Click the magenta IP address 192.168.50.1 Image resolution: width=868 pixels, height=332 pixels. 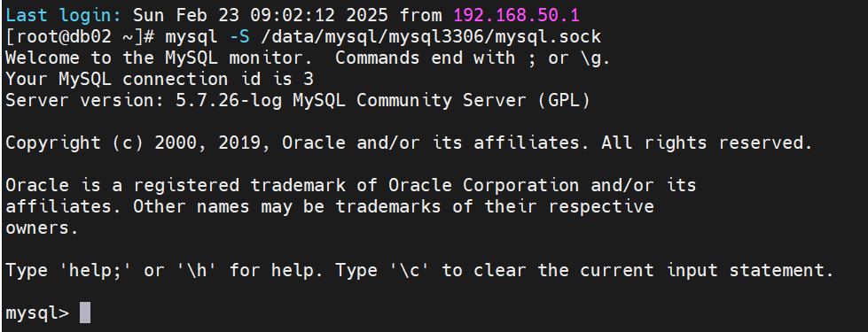pos(517,15)
